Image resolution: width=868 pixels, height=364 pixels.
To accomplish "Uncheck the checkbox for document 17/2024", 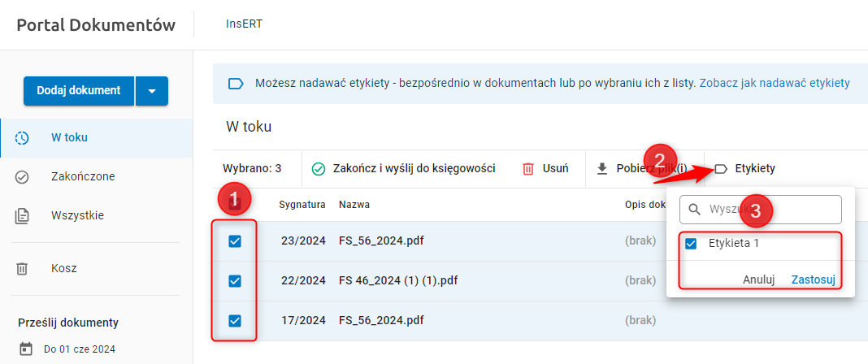I will [235, 321].
